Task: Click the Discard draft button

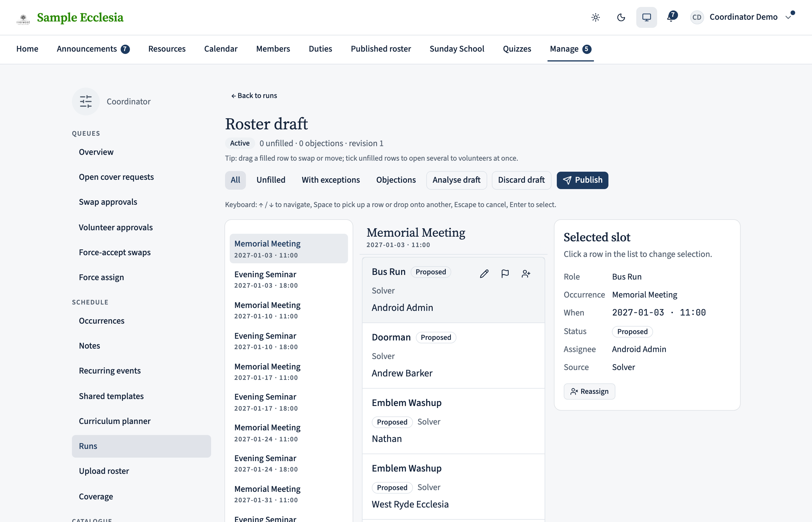Action: (x=521, y=180)
